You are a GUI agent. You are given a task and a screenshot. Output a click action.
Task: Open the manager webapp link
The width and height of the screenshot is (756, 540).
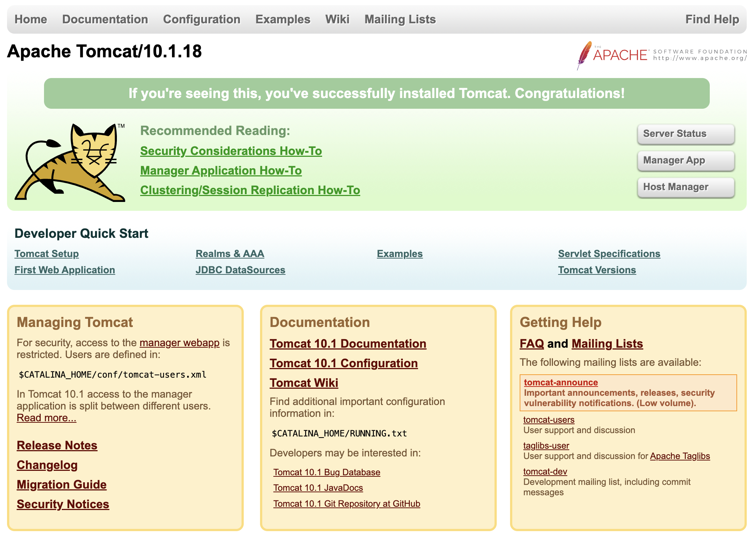tap(179, 343)
